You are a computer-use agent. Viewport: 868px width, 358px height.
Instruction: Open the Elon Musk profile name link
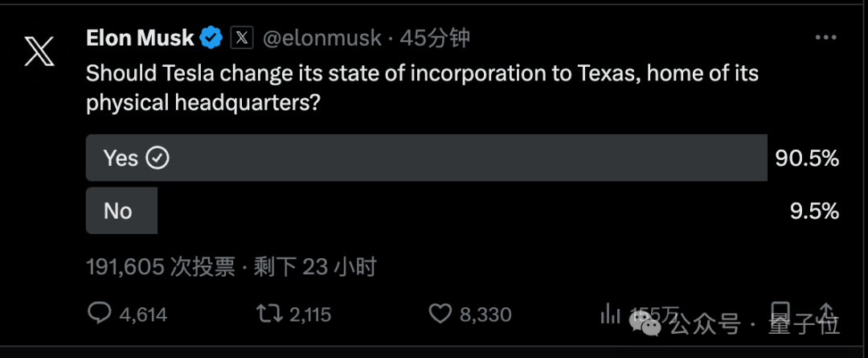coord(140,37)
